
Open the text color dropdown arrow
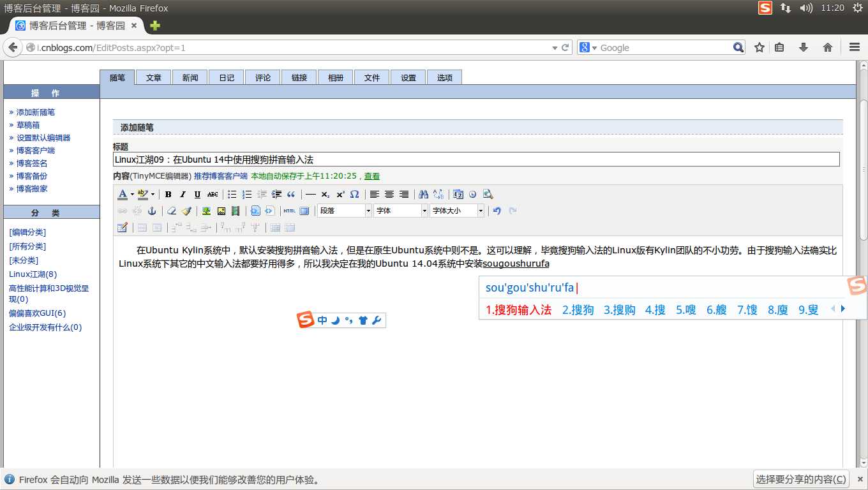132,195
